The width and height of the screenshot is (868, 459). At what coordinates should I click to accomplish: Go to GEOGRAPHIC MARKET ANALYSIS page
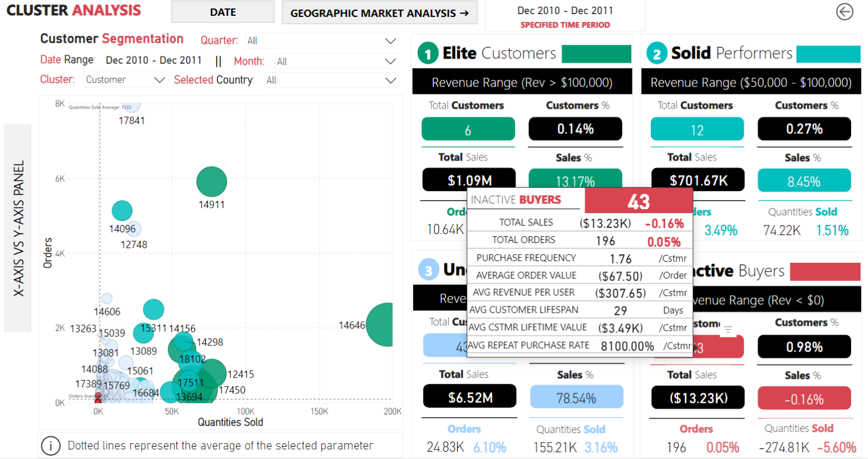(x=380, y=12)
